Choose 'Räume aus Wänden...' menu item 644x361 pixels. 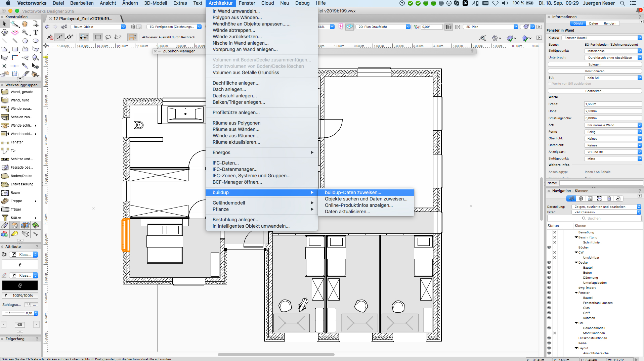click(236, 129)
